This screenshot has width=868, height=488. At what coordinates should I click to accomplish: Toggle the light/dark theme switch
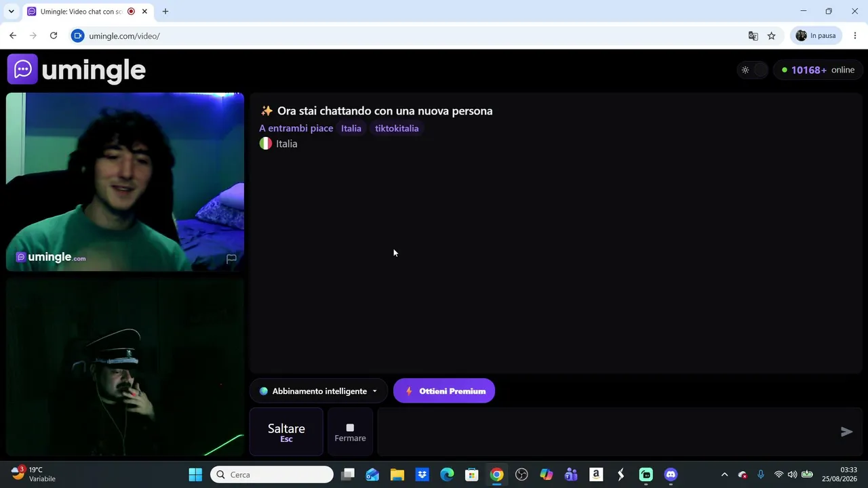pos(753,70)
